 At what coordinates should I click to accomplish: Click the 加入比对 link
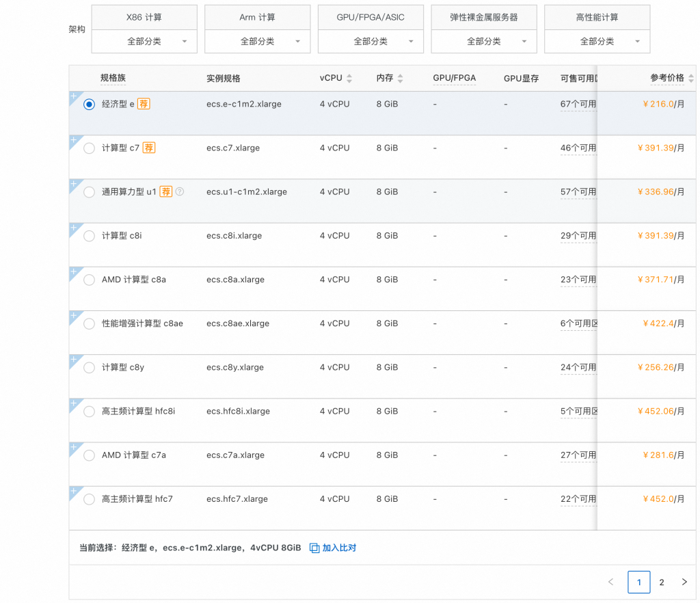pos(339,548)
